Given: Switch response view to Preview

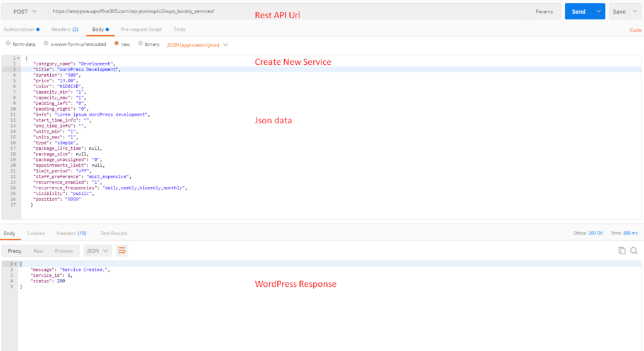Looking at the screenshot, I should 64,251.
